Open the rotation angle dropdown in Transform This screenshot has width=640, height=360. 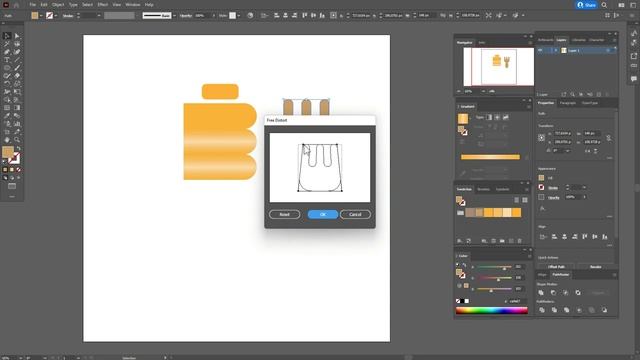(x=567, y=151)
